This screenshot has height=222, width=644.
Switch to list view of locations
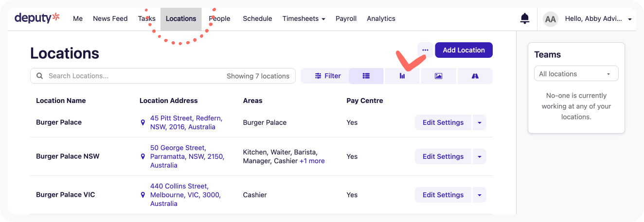point(366,76)
